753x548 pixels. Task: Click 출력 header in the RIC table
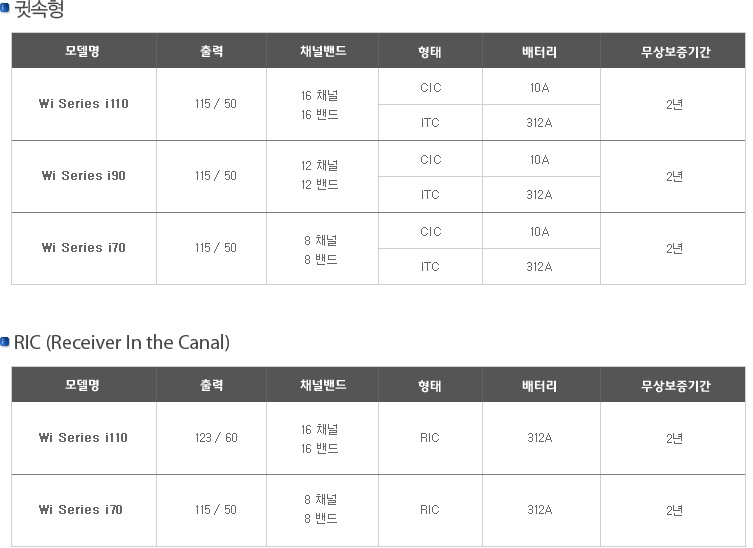(x=211, y=385)
